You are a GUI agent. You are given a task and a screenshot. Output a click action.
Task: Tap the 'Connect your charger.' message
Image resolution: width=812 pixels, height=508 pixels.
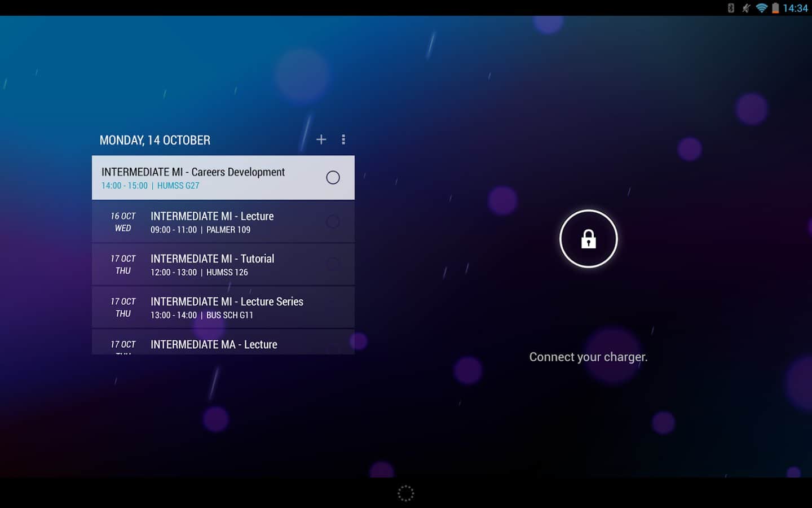(588, 357)
